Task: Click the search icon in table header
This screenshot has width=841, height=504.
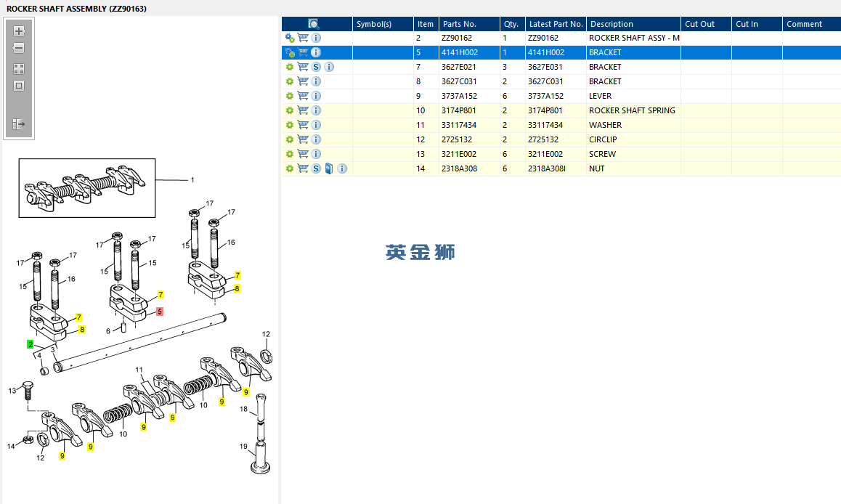Action: click(314, 23)
